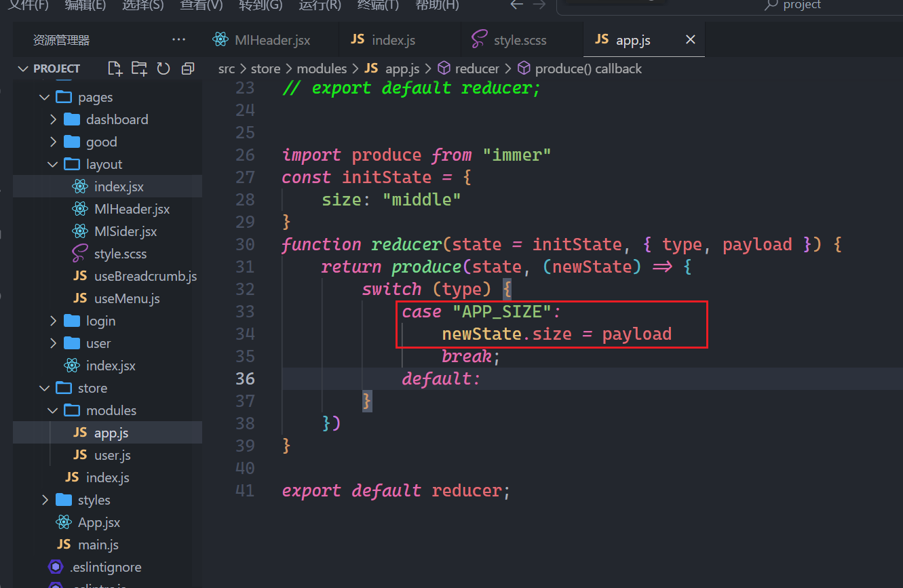Click the back navigation arrow in title bar
903x588 pixels.
tap(517, 5)
